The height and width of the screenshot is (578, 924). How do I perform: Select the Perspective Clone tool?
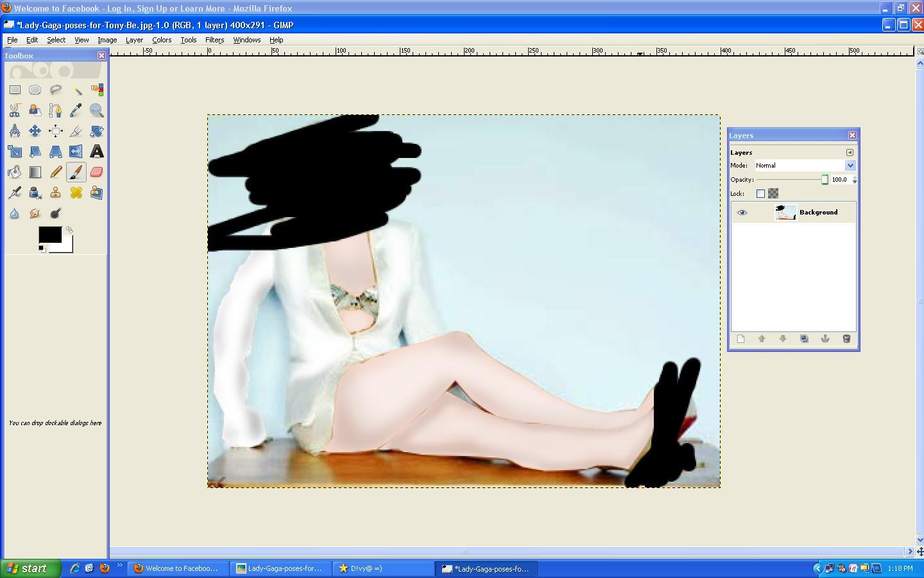(x=97, y=193)
